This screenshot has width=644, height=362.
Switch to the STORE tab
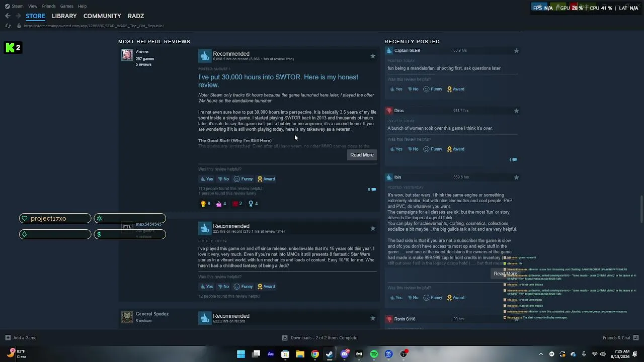point(35,16)
